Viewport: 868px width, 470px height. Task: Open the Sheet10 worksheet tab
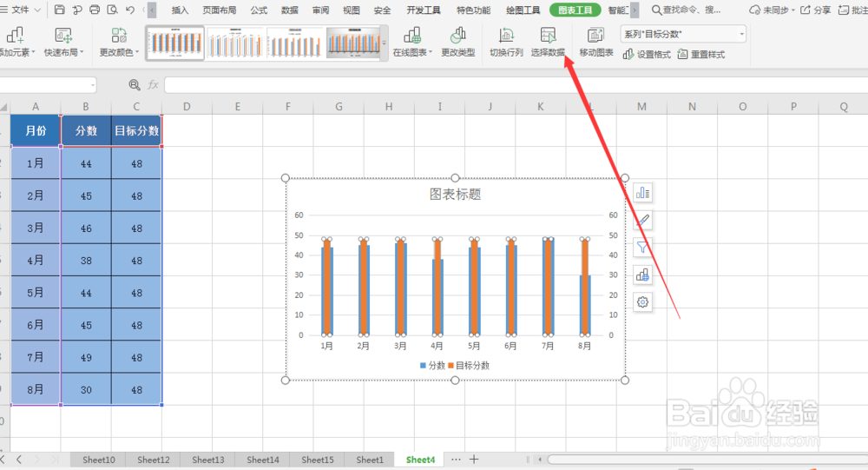99,460
